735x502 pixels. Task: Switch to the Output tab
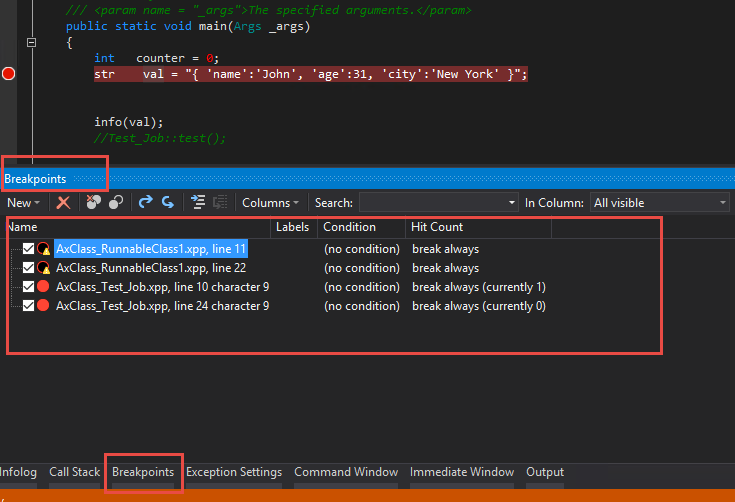[545, 472]
